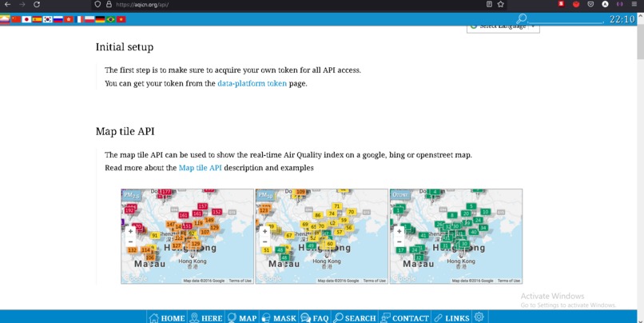The image size is (644, 323).
Task: Click the Map tile API heading
Action: 125,131
